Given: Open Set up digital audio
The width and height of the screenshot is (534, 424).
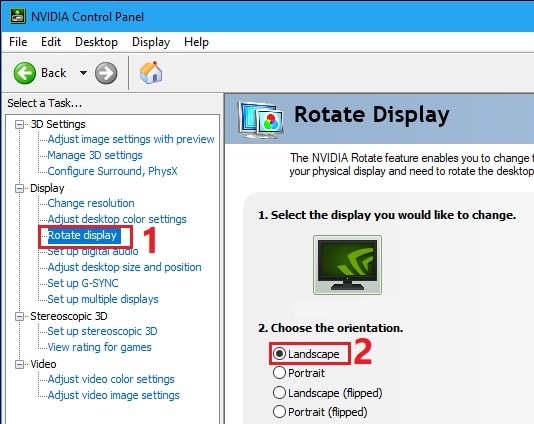Looking at the screenshot, I should coord(93,251).
